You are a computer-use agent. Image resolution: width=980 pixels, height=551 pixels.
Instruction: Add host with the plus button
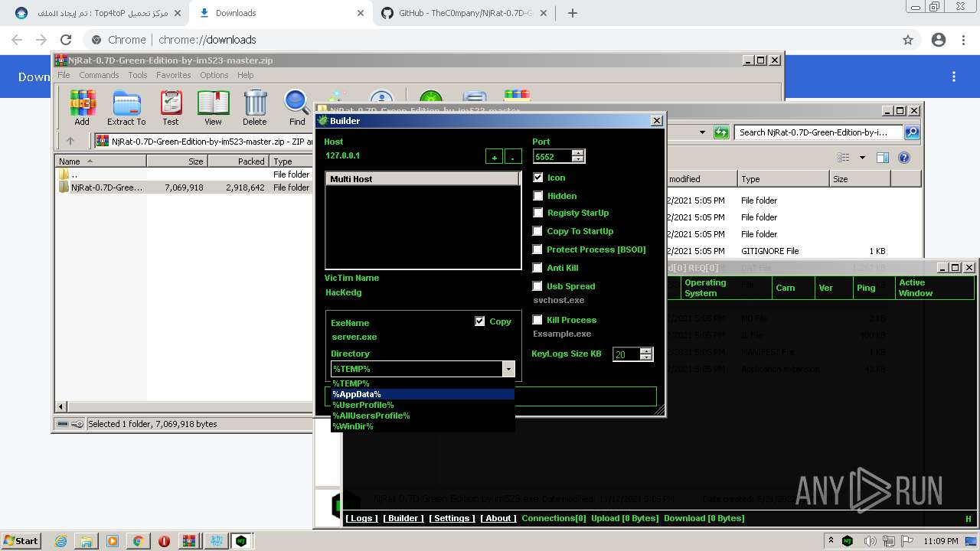coord(495,157)
